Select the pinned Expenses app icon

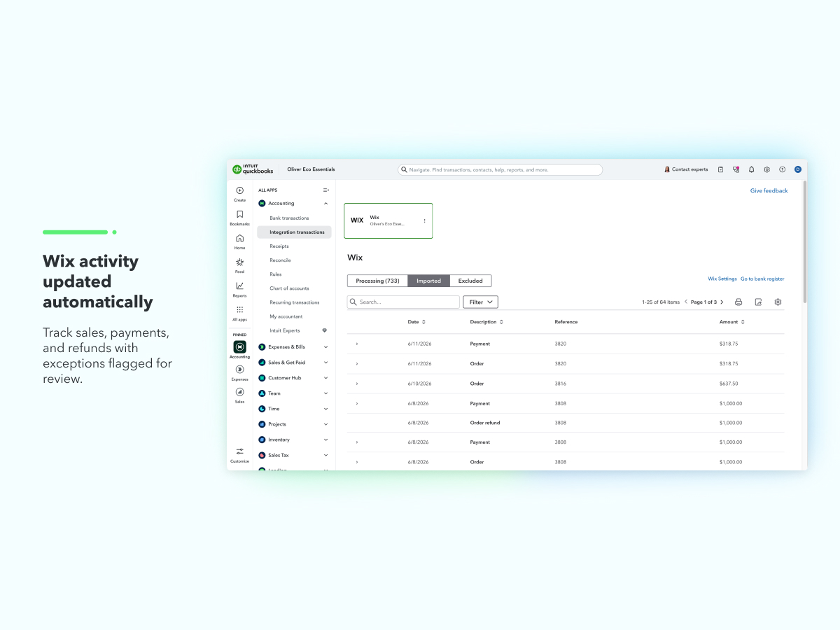pos(240,370)
